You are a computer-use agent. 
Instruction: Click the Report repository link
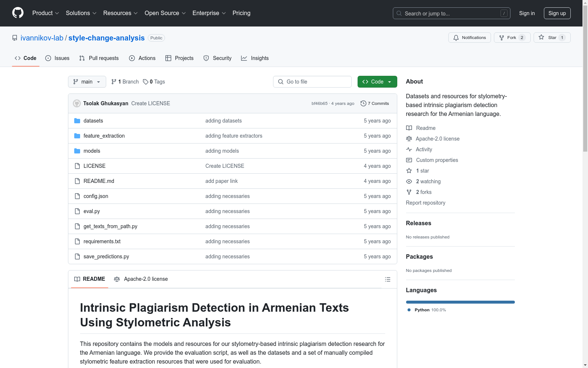426,203
